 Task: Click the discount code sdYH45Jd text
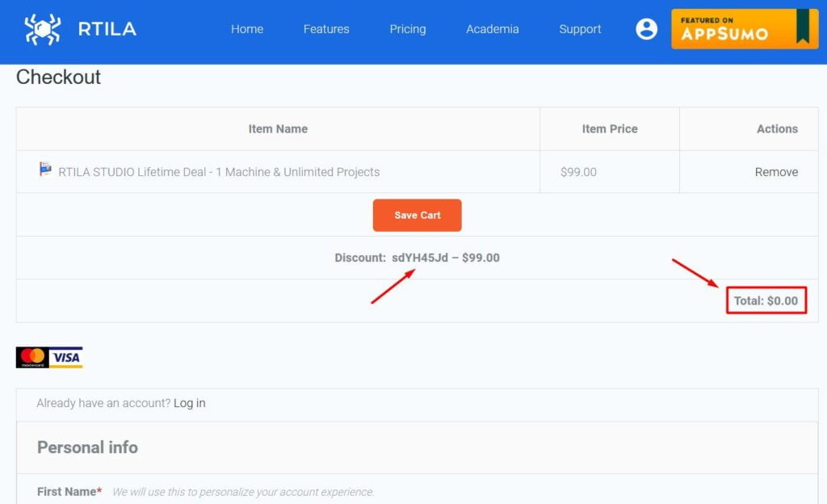(x=420, y=258)
